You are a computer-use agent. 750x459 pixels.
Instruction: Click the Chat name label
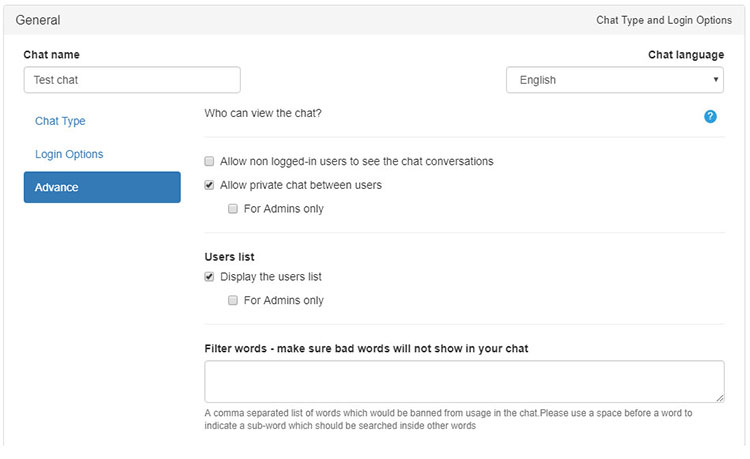coord(51,54)
